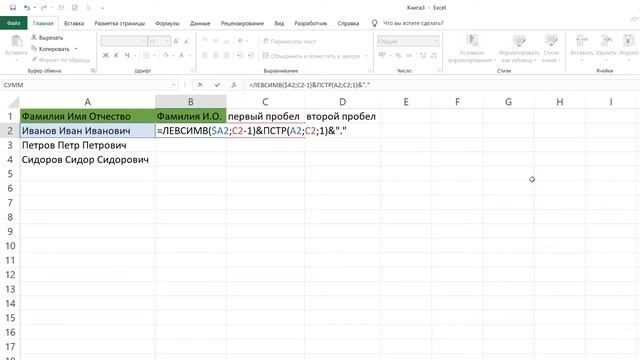Decrease the font size
The image size is (640, 360).
[x=187, y=41]
